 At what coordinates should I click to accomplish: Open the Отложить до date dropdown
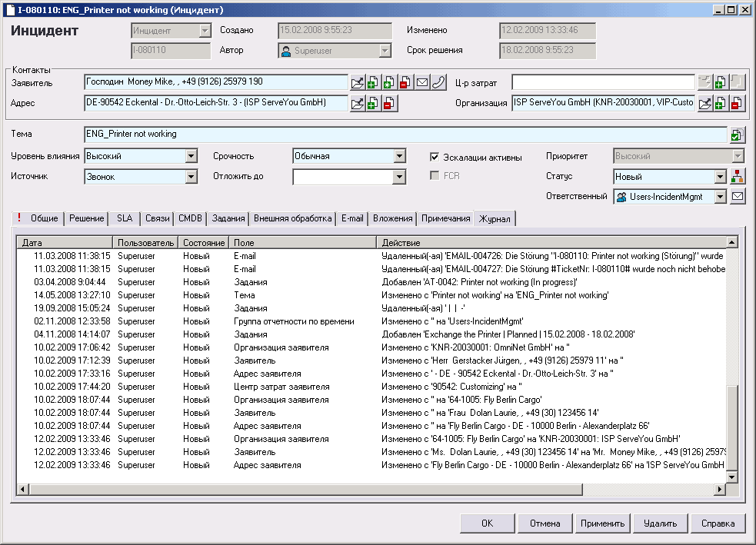[399, 177]
